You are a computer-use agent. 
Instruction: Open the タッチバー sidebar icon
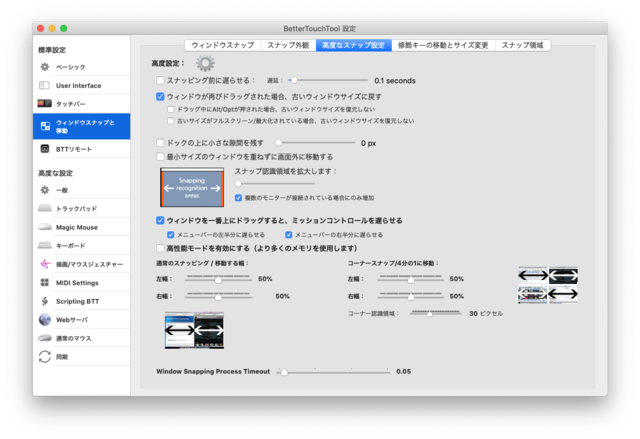44,103
